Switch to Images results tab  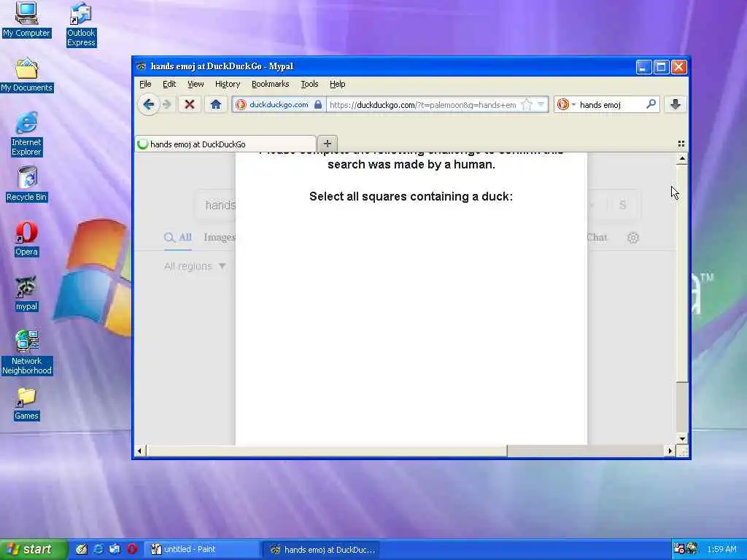point(219,237)
